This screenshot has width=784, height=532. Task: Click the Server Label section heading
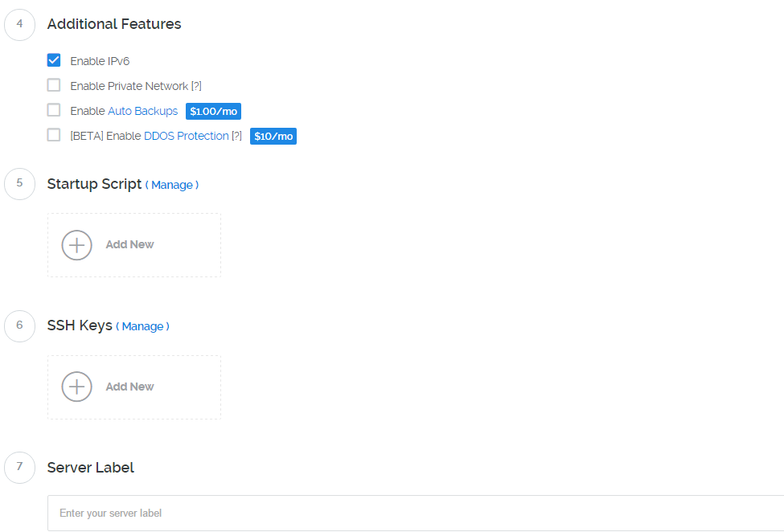pyautogui.click(x=91, y=468)
